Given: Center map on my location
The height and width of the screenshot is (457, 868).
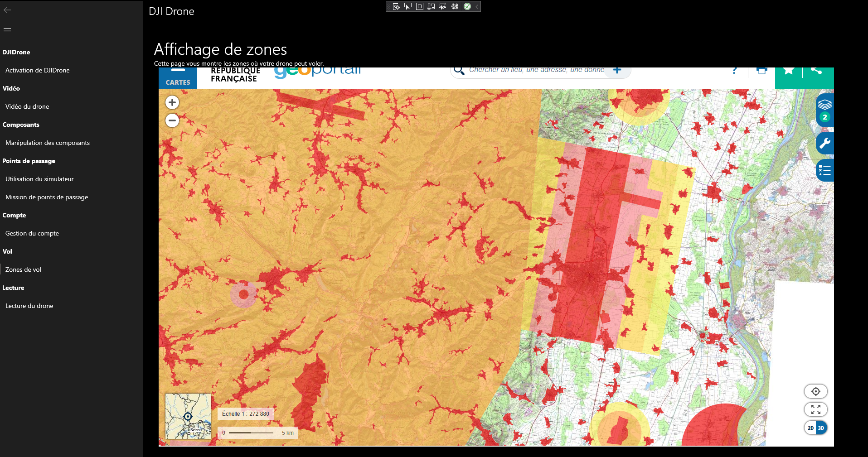Looking at the screenshot, I should [815, 391].
